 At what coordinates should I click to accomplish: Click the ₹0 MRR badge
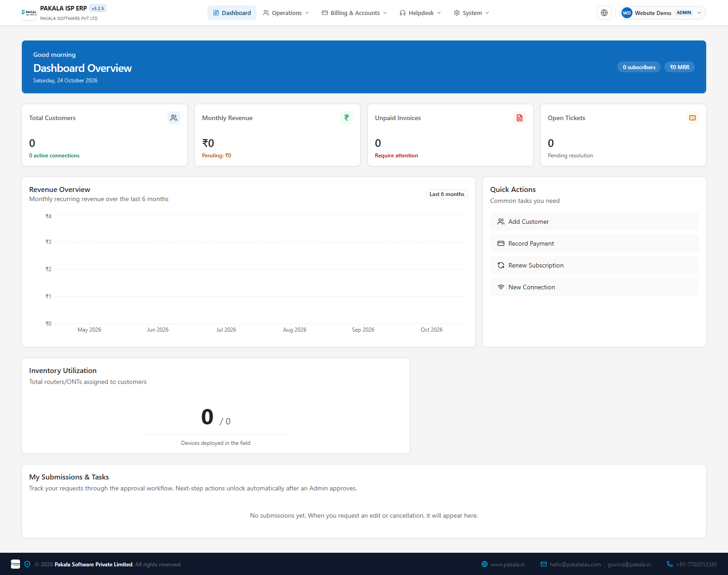pos(679,67)
